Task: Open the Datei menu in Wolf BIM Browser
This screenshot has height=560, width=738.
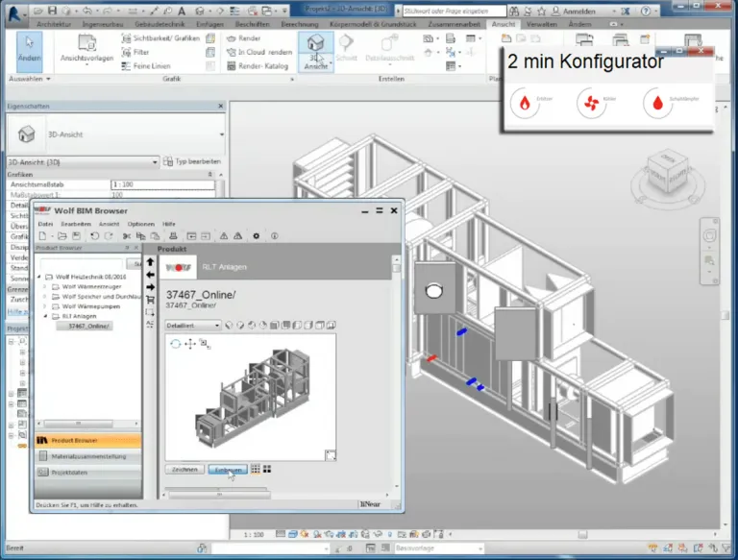Action: pos(45,224)
